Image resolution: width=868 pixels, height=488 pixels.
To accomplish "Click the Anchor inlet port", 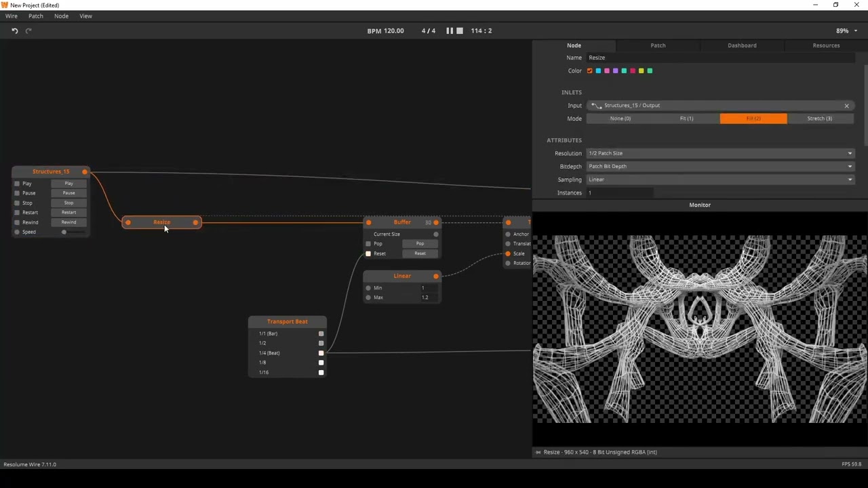I will tap(508, 235).
